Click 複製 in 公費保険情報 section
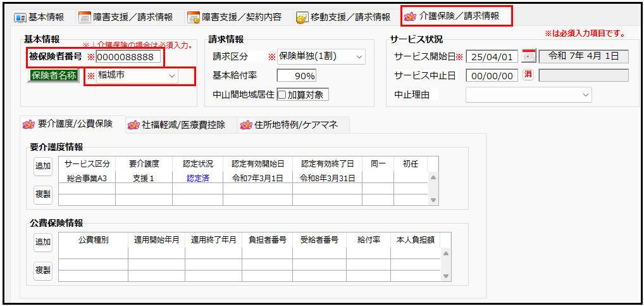The height and width of the screenshot is (306, 644). pyautogui.click(x=43, y=271)
